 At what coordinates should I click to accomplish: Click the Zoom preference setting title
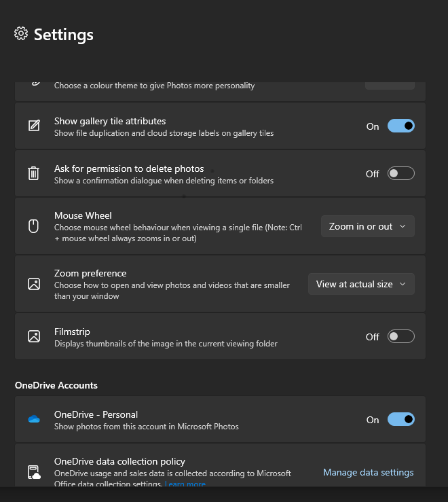(x=90, y=273)
